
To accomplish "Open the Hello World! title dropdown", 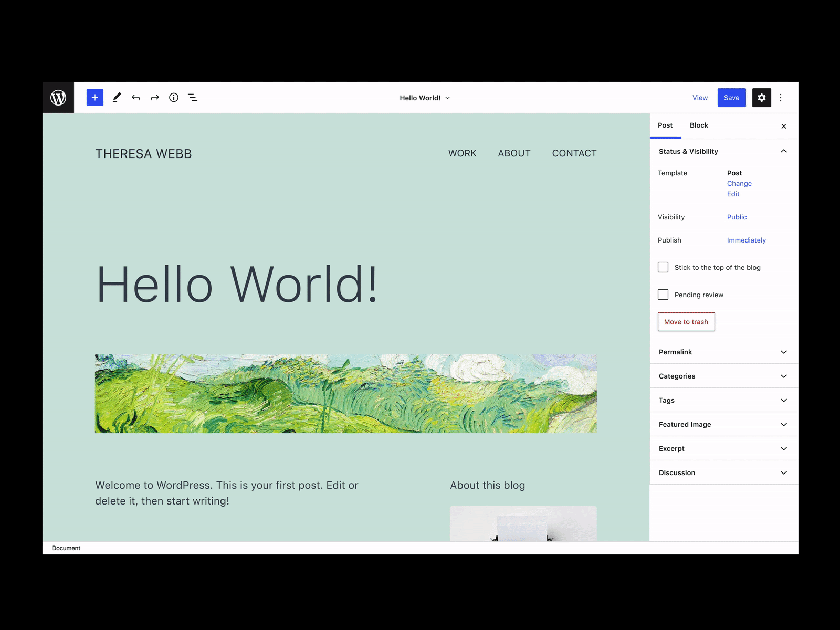I will [447, 98].
